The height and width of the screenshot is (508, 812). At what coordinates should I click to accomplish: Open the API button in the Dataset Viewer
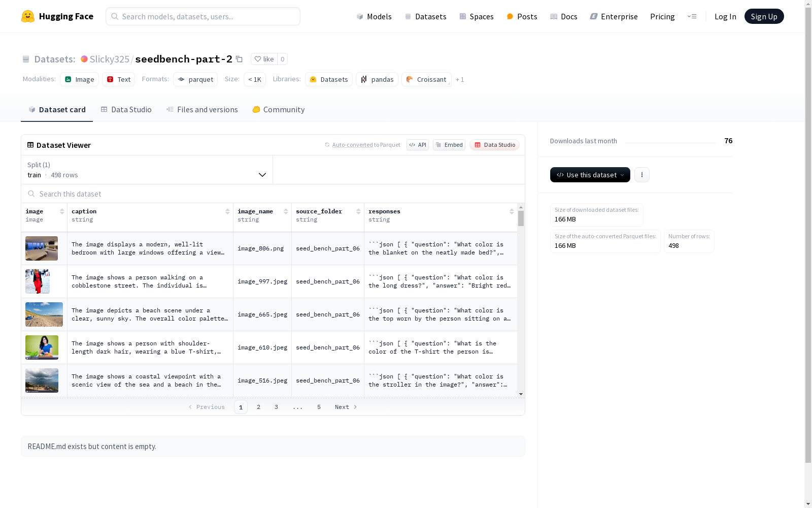[418, 145]
